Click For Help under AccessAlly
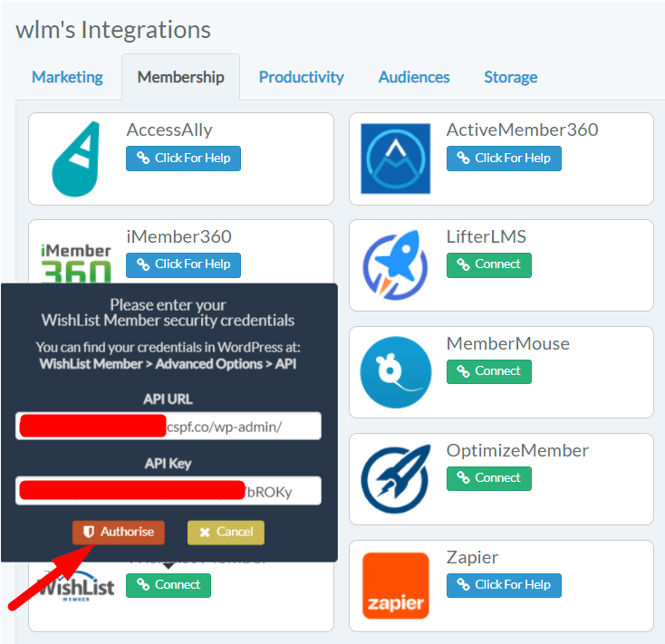 coord(183,159)
